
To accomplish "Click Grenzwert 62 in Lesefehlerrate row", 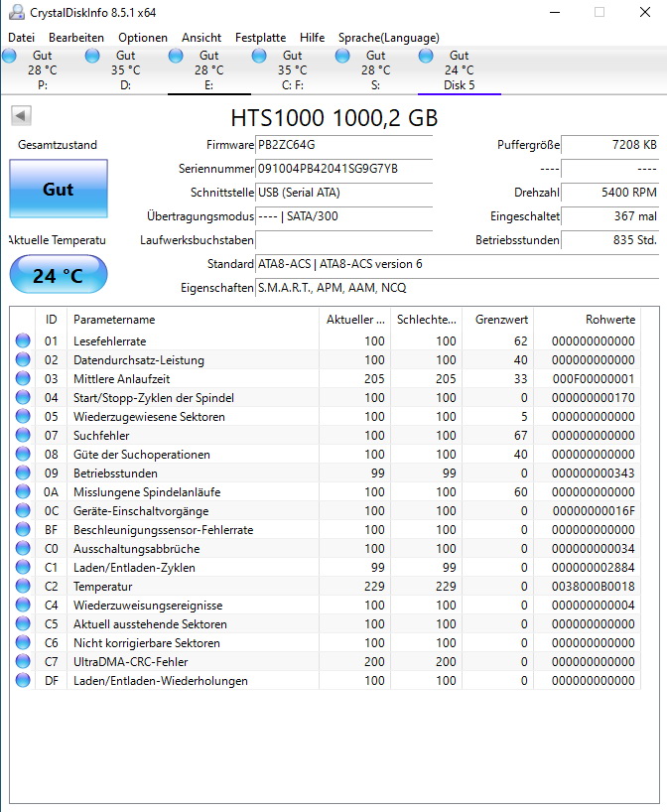I will [x=520, y=340].
